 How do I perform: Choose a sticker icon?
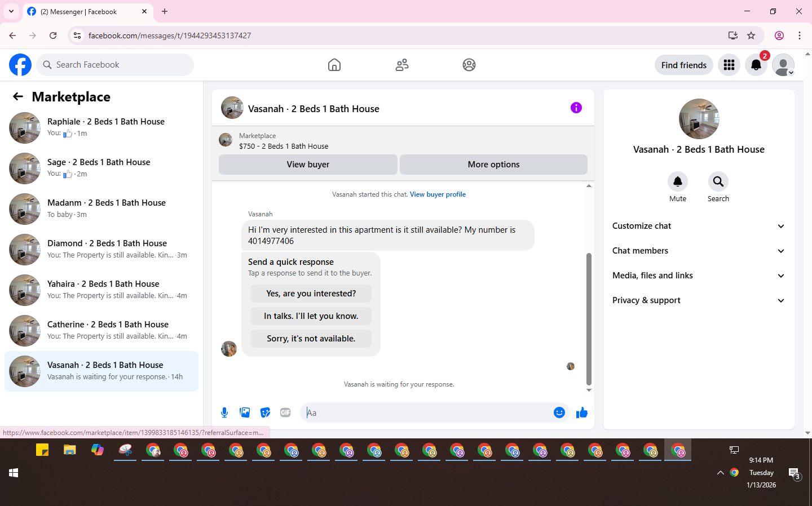click(x=265, y=412)
